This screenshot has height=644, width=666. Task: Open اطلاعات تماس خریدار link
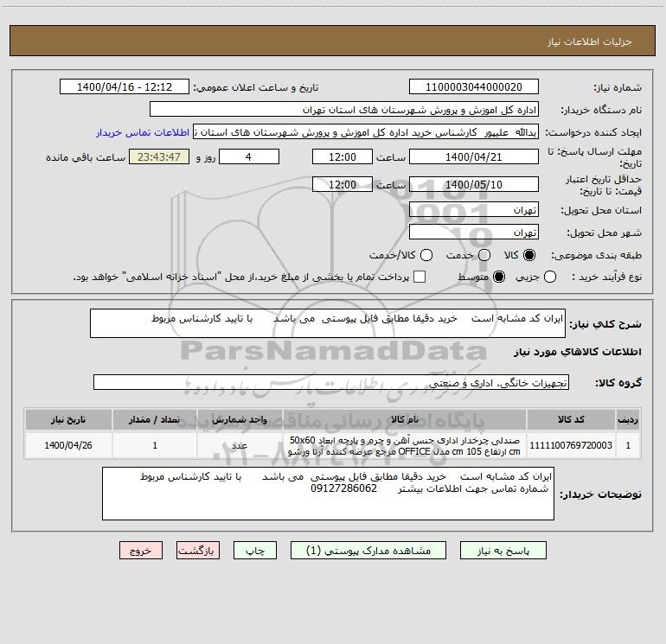pyautogui.click(x=143, y=132)
